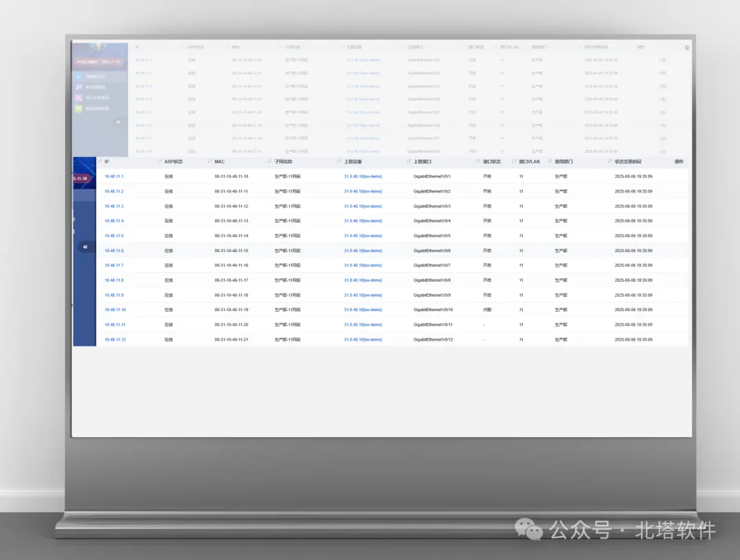This screenshot has width=740, height=560.
Task: Open IP link 10.48.11.12
Action: tap(115, 339)
